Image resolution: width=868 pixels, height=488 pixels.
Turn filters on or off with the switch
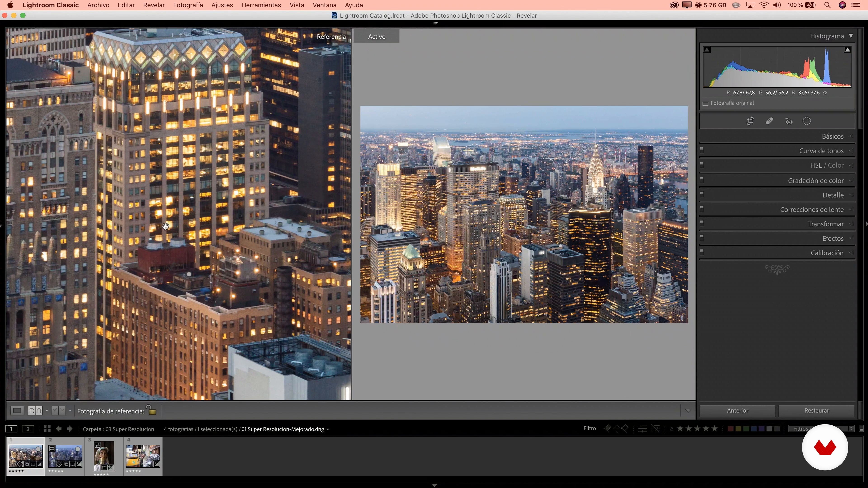point(861,429)
